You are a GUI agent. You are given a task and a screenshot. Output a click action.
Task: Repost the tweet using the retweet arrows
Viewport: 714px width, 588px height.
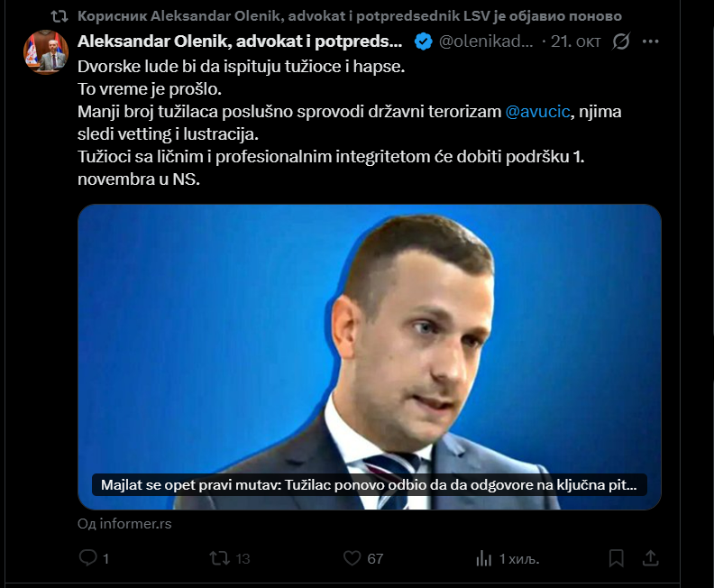click(x=219, y=558)
